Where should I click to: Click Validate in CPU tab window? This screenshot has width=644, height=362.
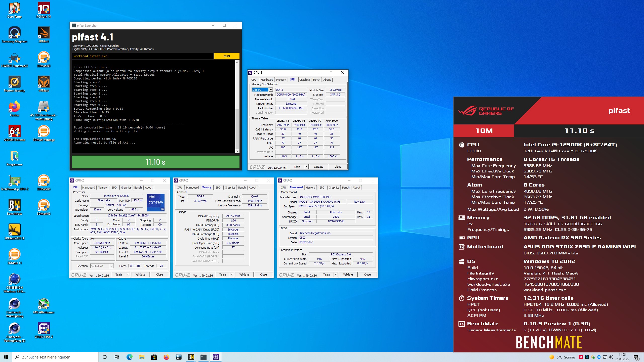tap(140, 275)
